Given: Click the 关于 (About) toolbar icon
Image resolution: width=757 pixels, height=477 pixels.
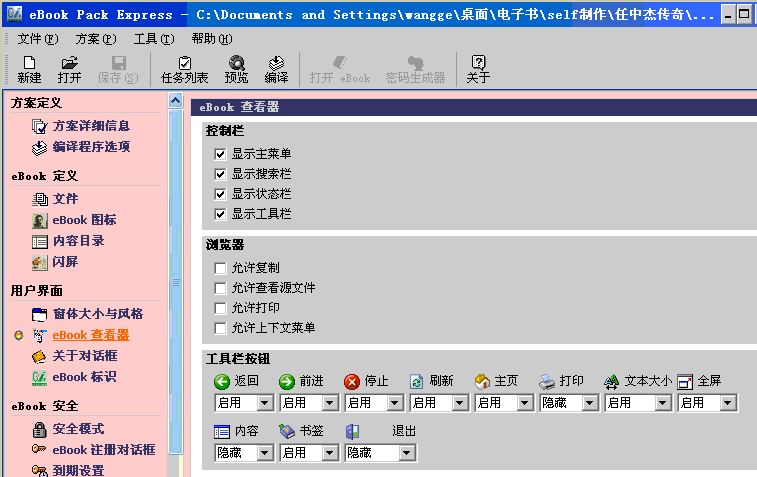Looking at the screenshot, I should click(x=478, y=62).
